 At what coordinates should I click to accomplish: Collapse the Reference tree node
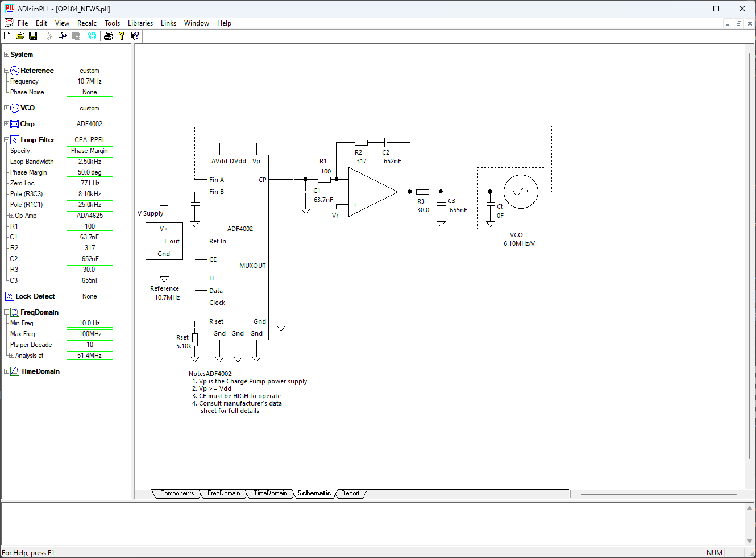tap(6, 71)
